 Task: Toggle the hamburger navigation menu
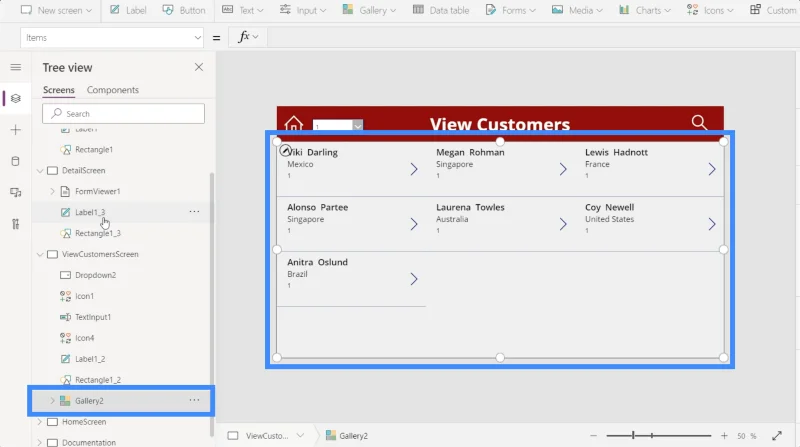tap(16, 67)
